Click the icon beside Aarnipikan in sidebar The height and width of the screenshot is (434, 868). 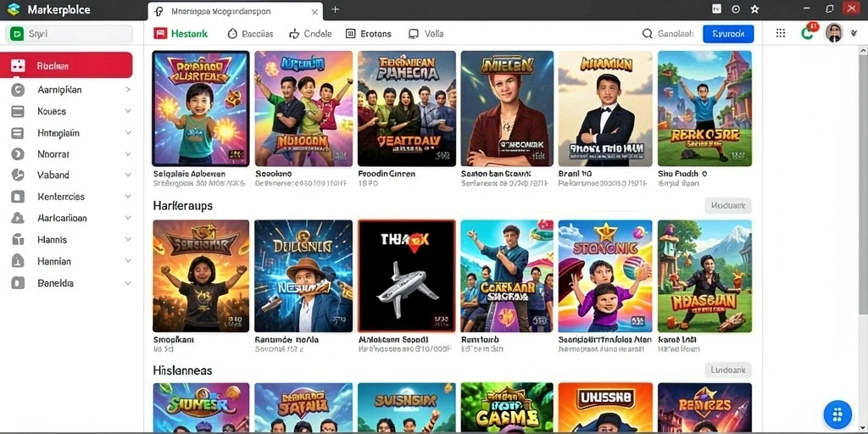point(18,90)
